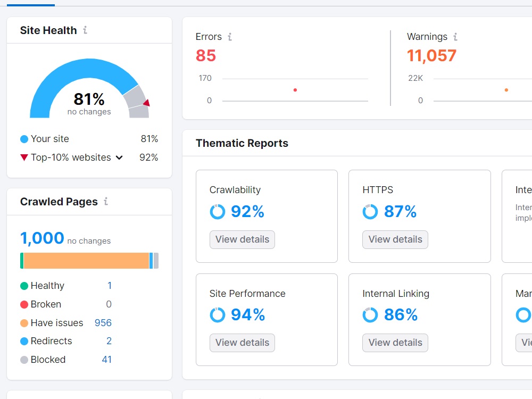Screen dimensions: 532x399
Task: Click the 85 Errors count
Action: point(205,55)
